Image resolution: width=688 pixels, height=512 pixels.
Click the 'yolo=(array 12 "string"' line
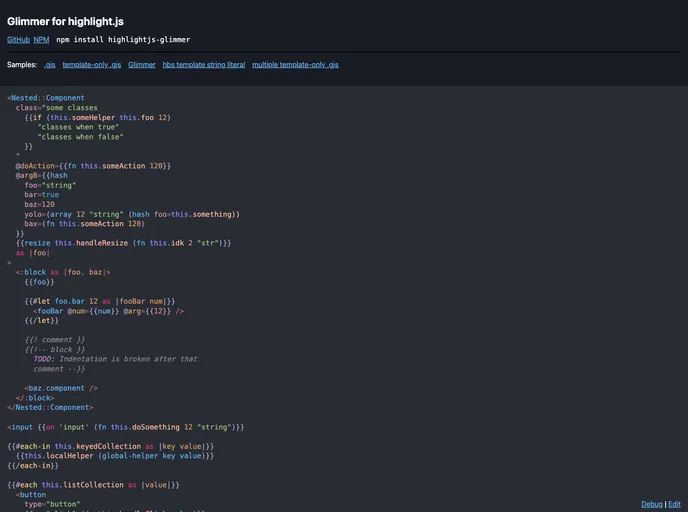click(132, 214)
